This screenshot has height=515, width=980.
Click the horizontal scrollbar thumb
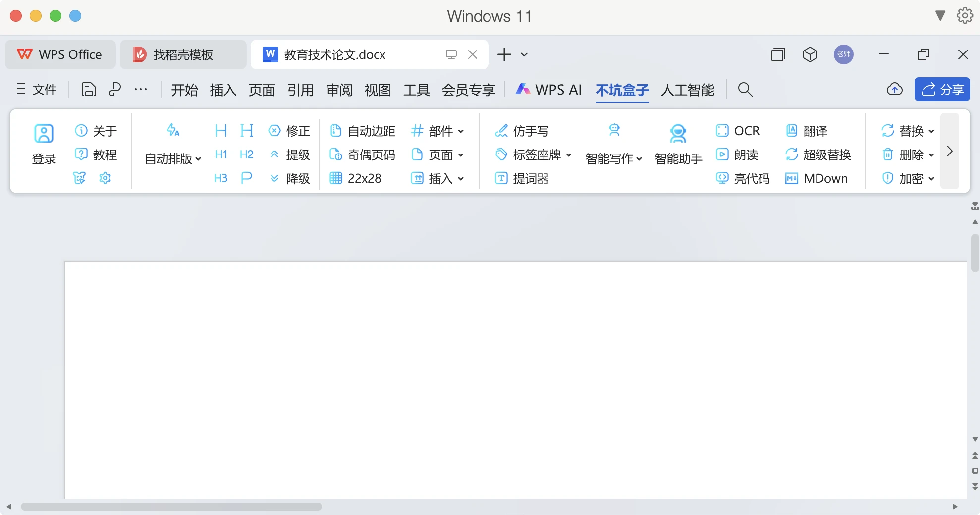[x=171, y=507]
